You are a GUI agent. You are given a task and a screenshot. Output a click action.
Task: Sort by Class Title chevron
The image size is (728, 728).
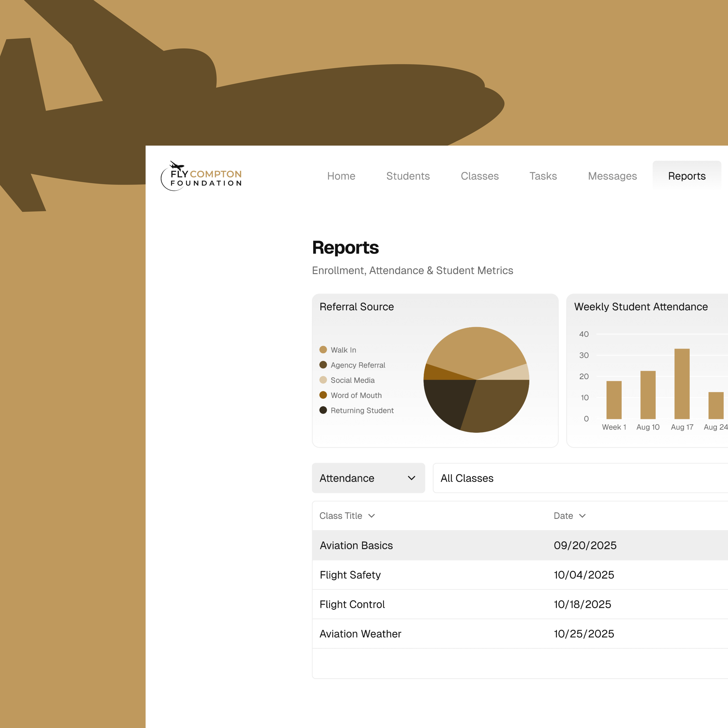(x=371, y=516)
